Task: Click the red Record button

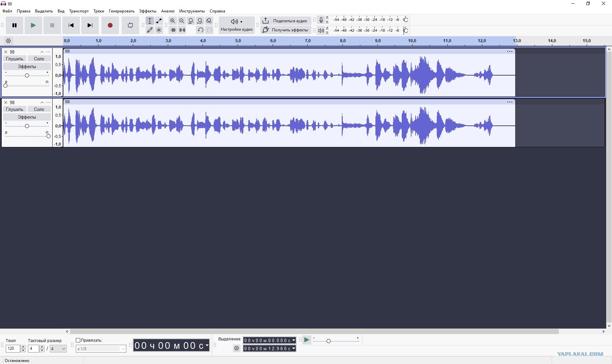Action: (110, 25)
